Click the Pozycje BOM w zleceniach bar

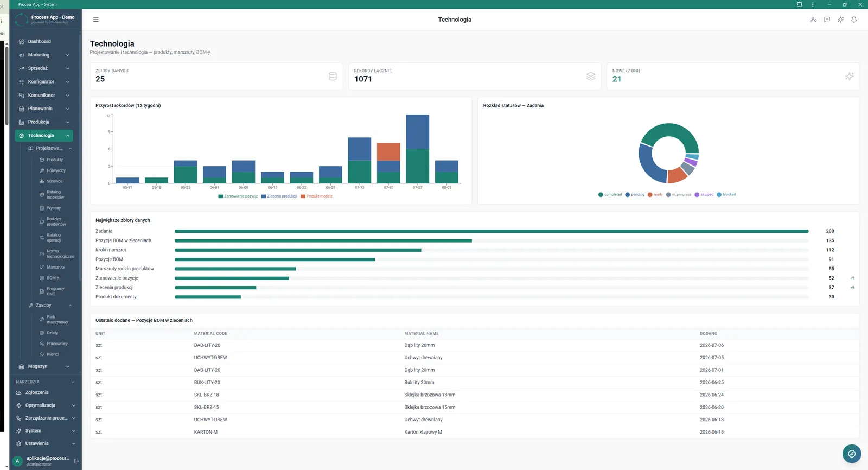pyautogui.click(x=492, y=240)
